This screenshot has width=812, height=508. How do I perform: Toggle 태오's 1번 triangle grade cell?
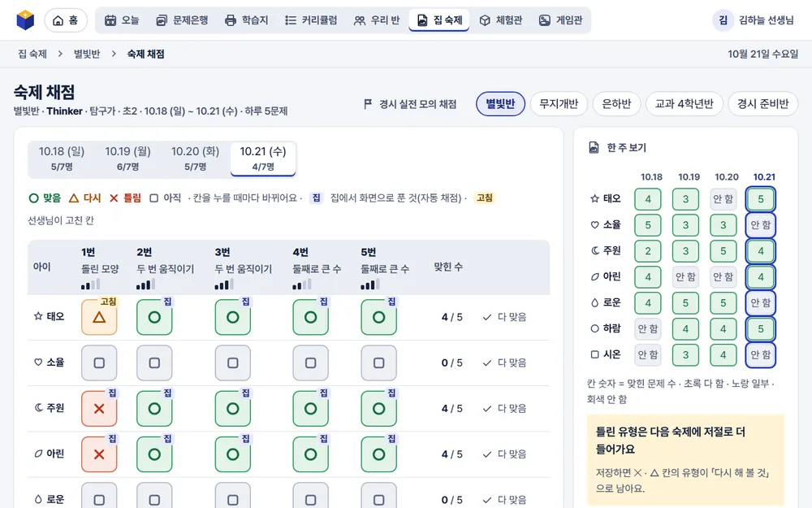[x=99, y=317]
